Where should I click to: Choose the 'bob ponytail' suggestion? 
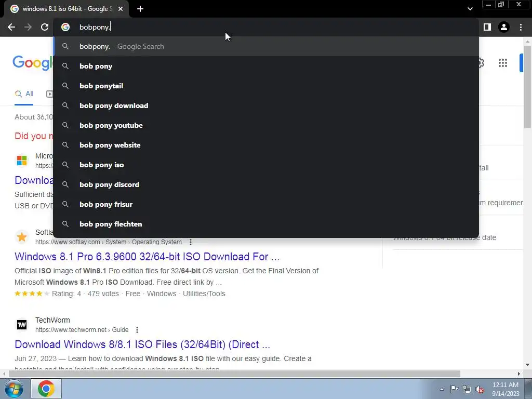[266, 86]
